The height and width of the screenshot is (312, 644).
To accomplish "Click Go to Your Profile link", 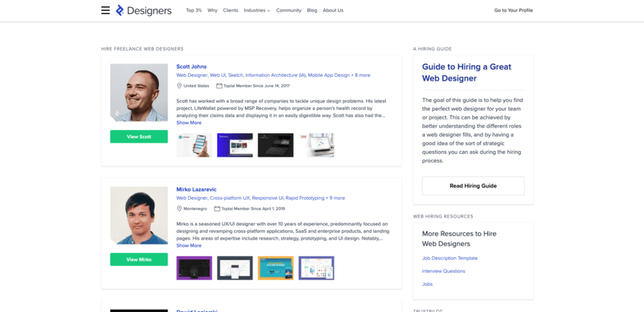I will [x=513, y=10].
